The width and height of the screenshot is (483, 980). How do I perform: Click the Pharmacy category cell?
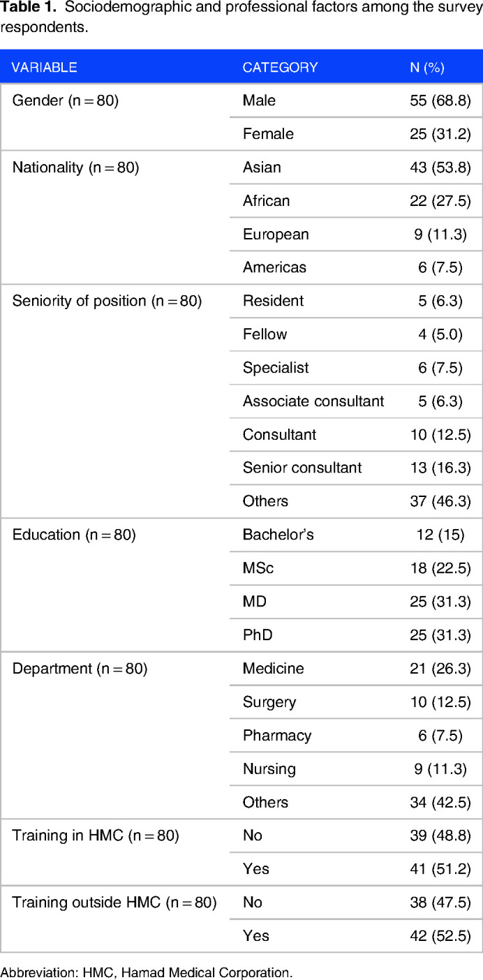point(277,736)
